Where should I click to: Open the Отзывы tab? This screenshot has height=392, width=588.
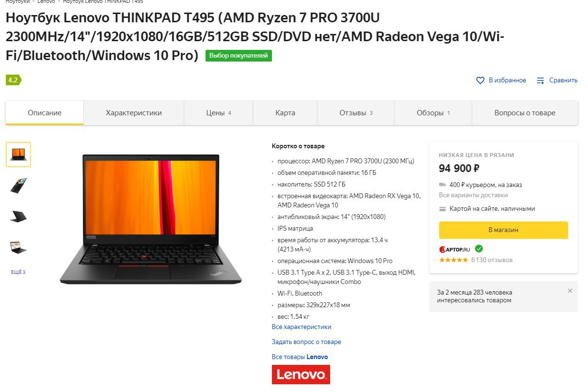(x=356, y=113)
